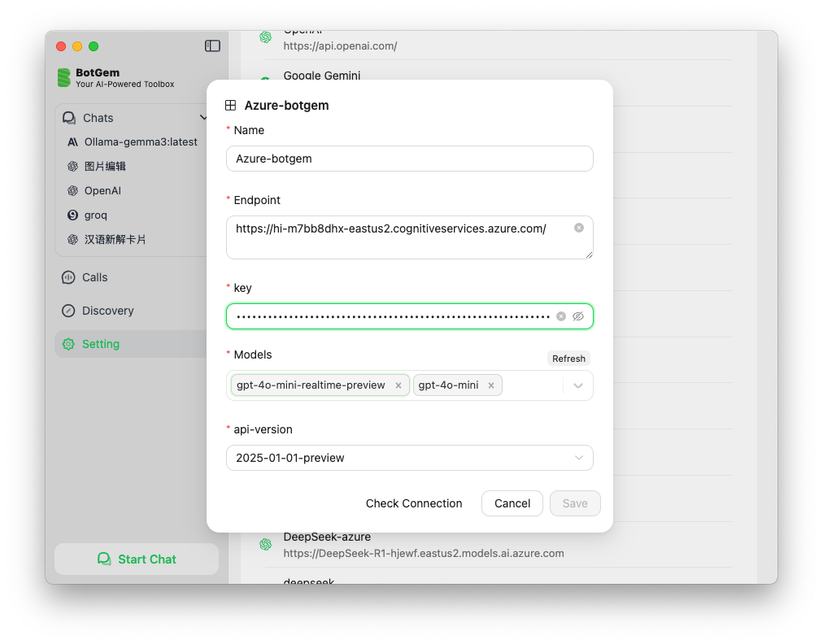Viewport: 823px width, 644px height.
Task: Cancel the Azure-botgem dialog
Action: tap(512, 503)
